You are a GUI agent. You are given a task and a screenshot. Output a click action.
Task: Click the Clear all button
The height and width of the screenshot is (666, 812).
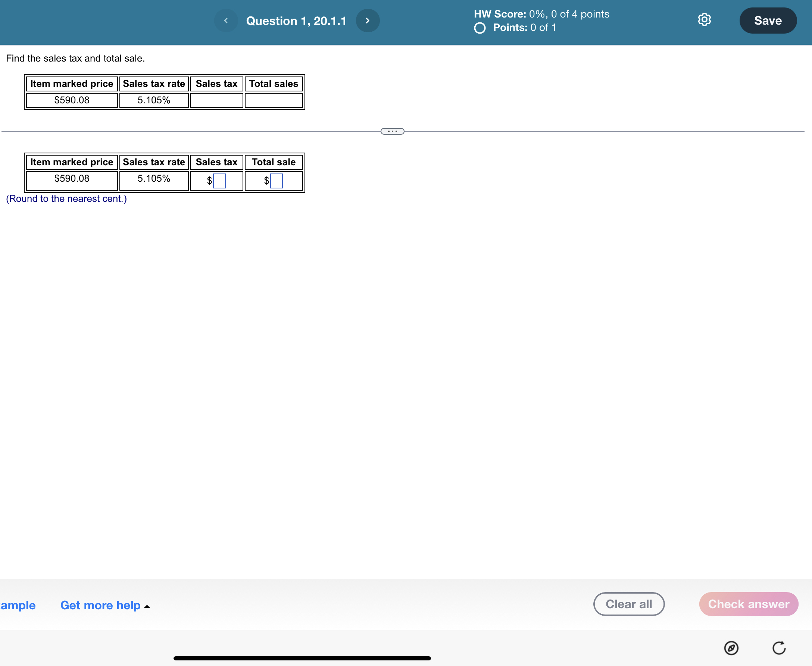coord(628,603)
